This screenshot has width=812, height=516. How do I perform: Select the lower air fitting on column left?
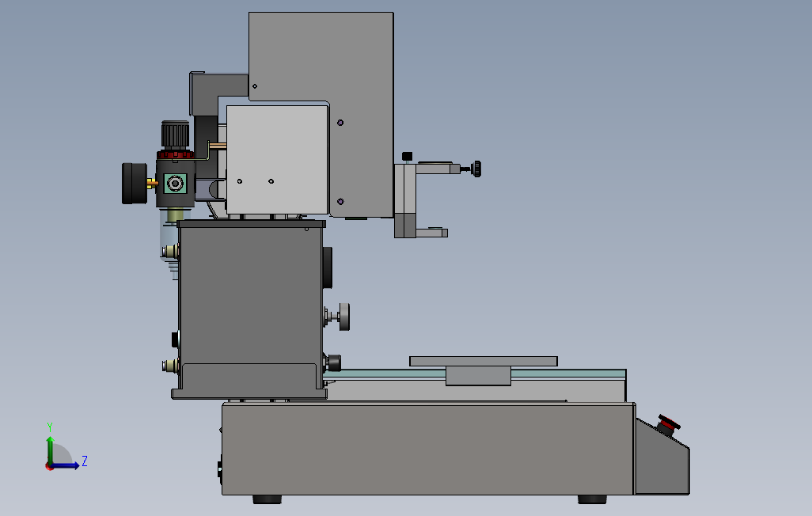click(x=170, y=366)
